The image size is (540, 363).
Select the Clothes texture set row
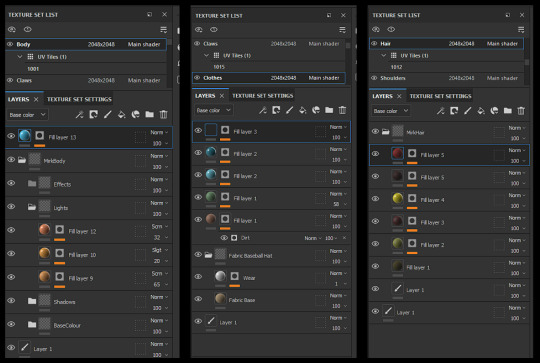point(269,78)
